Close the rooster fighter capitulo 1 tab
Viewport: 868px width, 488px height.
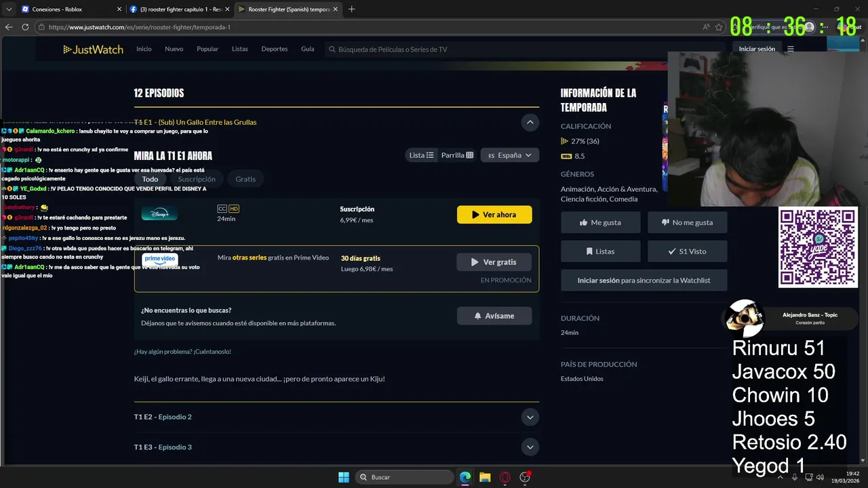227,9
